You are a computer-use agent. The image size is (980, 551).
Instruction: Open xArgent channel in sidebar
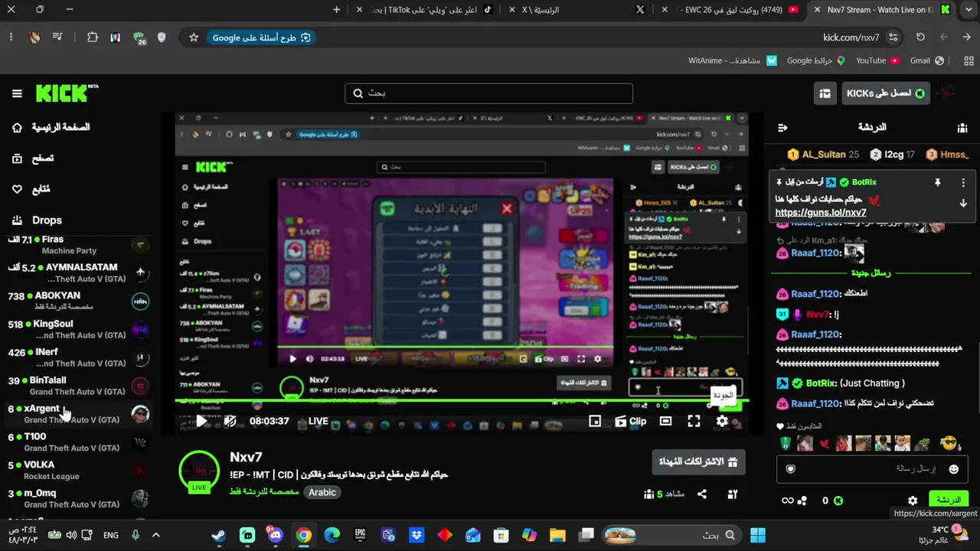[77, 414]
